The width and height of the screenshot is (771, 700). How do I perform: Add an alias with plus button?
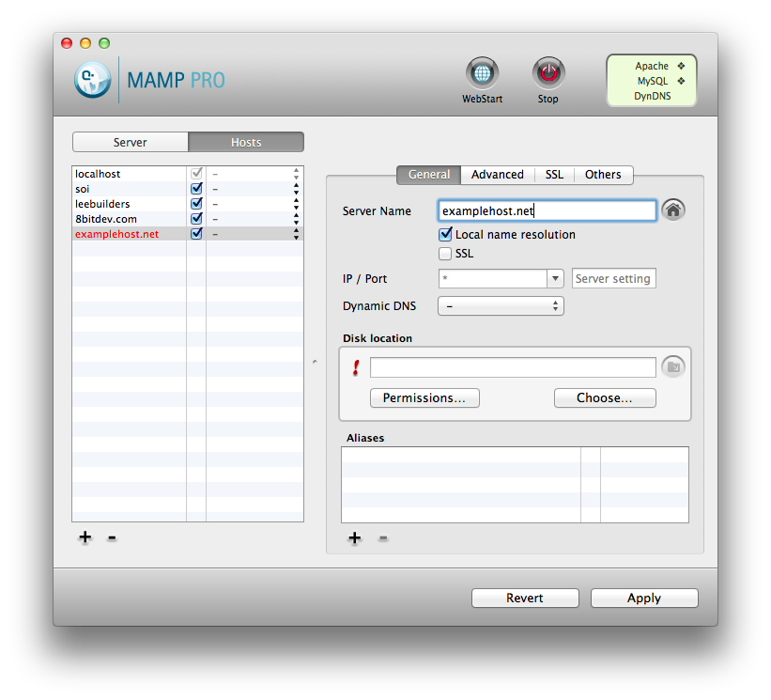pyautogui.click(x=355, y=538)
